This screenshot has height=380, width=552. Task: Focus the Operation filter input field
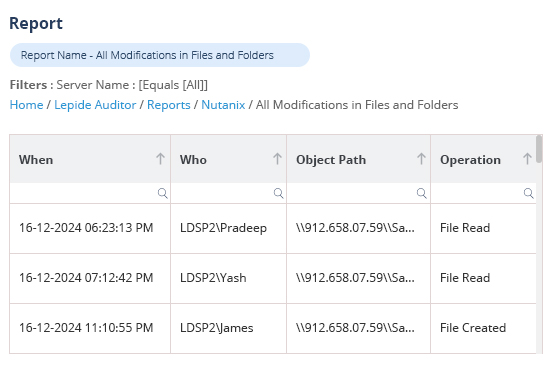tap(483, 193)
